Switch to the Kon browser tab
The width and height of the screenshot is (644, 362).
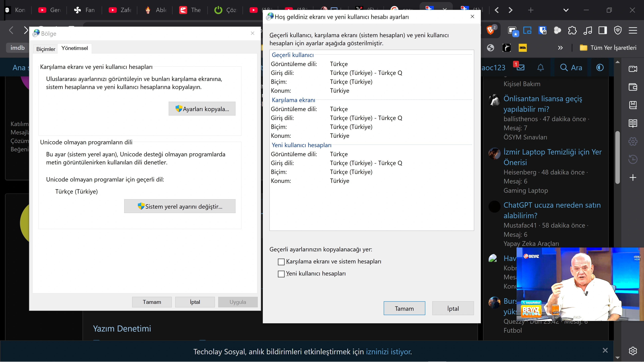pyautogui.click(x=15, y=10)
